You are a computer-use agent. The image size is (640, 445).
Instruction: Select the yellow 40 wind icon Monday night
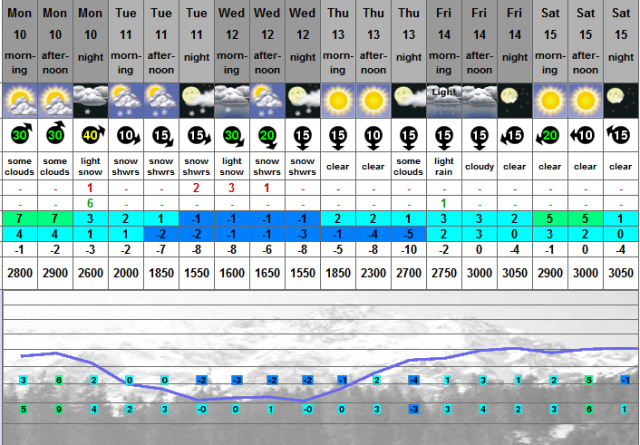[93, 134]
